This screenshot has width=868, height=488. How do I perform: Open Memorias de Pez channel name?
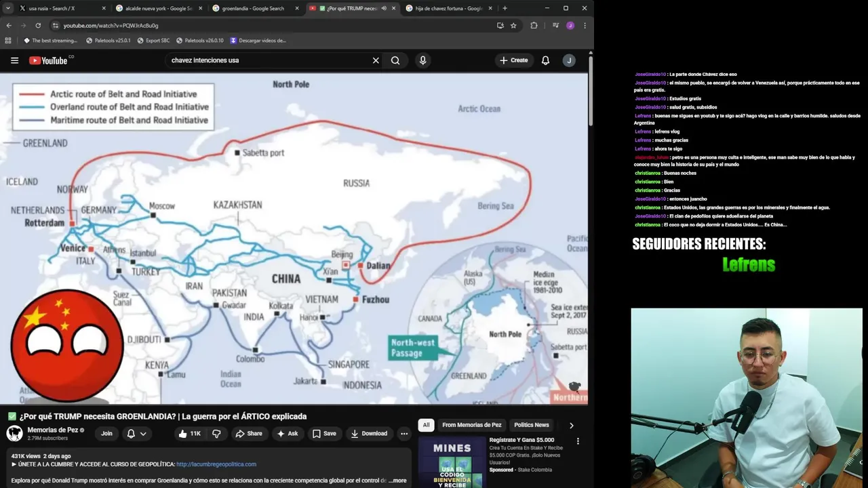click(52, 430)
